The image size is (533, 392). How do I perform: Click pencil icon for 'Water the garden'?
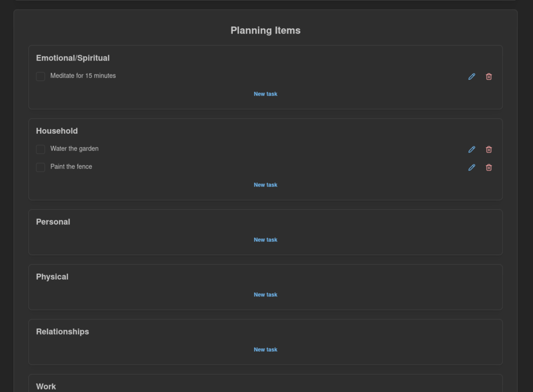tap(472, 149)
